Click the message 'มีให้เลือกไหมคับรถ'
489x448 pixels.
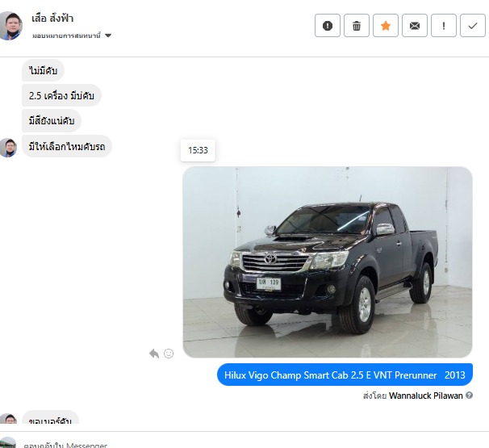pos(67,146)
